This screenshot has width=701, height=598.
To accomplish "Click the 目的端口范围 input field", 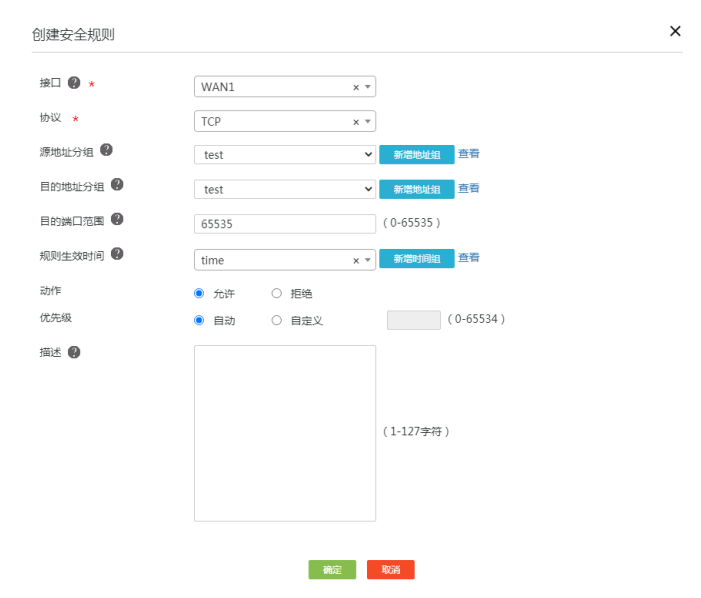I will point(284,224).
